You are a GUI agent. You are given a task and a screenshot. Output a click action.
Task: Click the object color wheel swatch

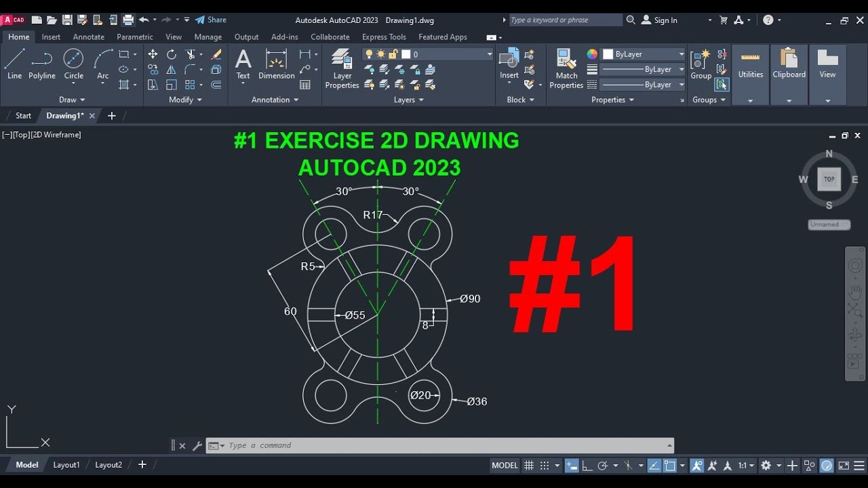[592, 54]
